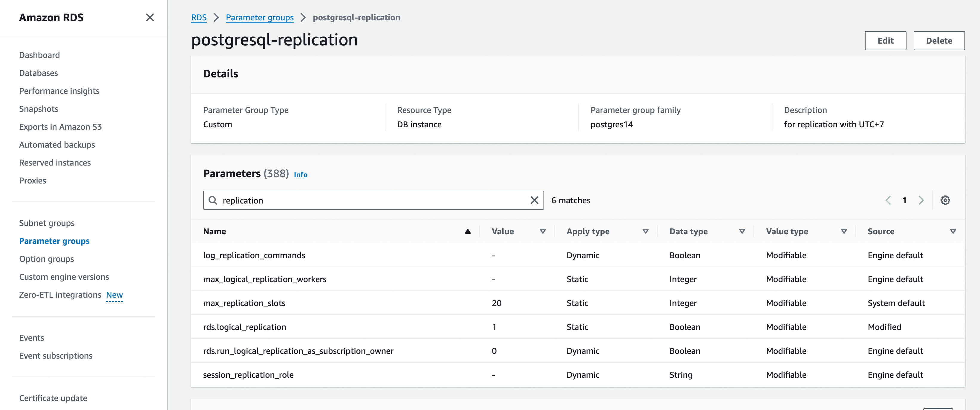
Task: Open table preferences gear icon
Action: click(x=945, y=200)
